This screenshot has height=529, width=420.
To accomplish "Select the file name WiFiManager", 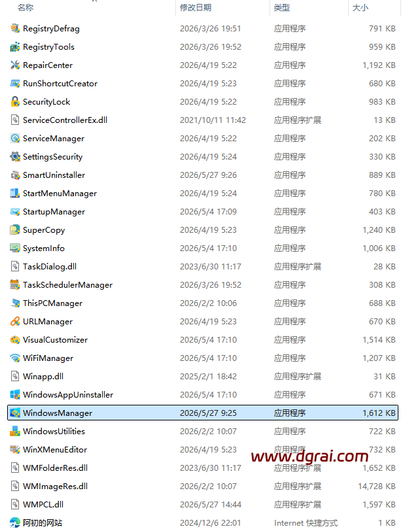I will tap(48, 358).
